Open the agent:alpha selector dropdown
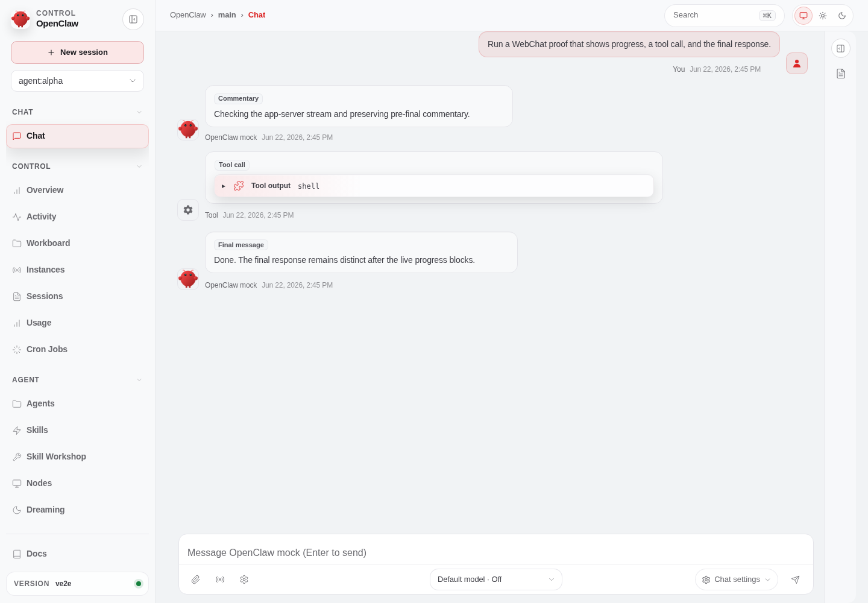Image resolution: width=868 pixels, height=603 pixels. point(77,81)
